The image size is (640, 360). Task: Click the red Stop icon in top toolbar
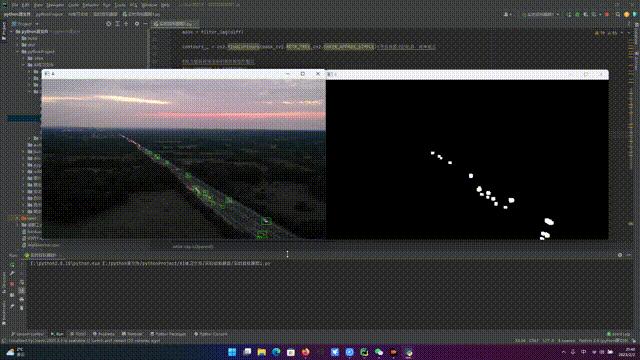click(607, 14)
